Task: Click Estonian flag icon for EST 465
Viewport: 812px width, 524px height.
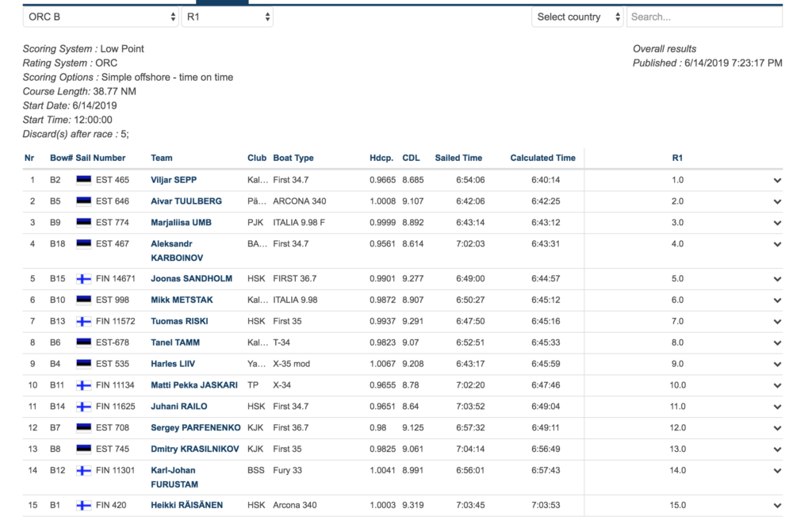Action: coord(83,180)
